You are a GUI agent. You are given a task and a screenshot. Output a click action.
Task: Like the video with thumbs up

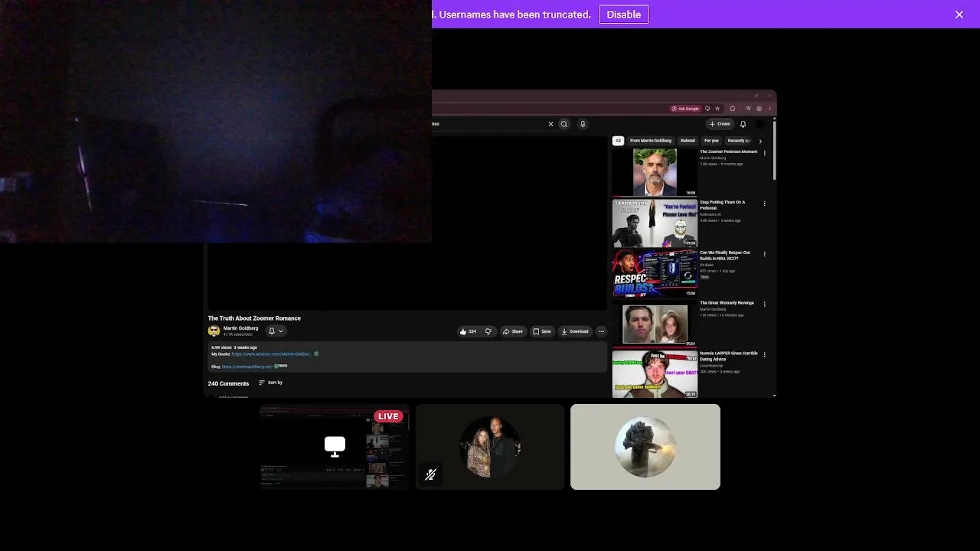click(x=468, y=331)
